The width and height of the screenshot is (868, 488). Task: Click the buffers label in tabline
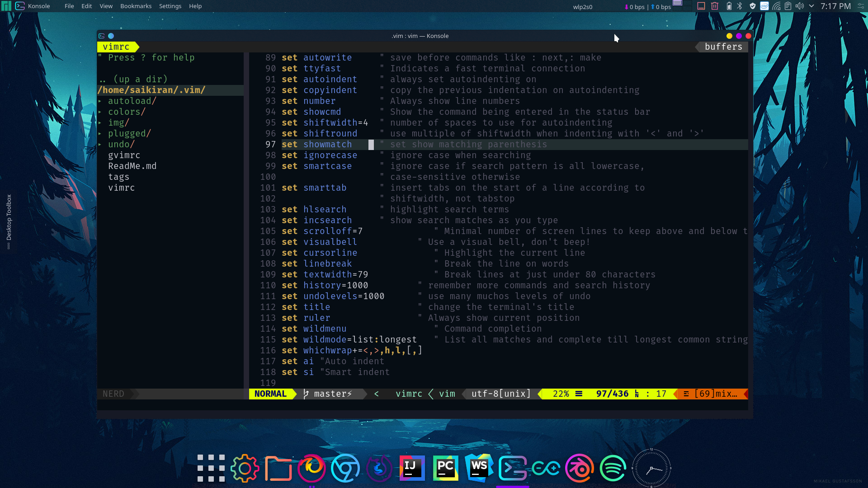(x=723, y=47)
